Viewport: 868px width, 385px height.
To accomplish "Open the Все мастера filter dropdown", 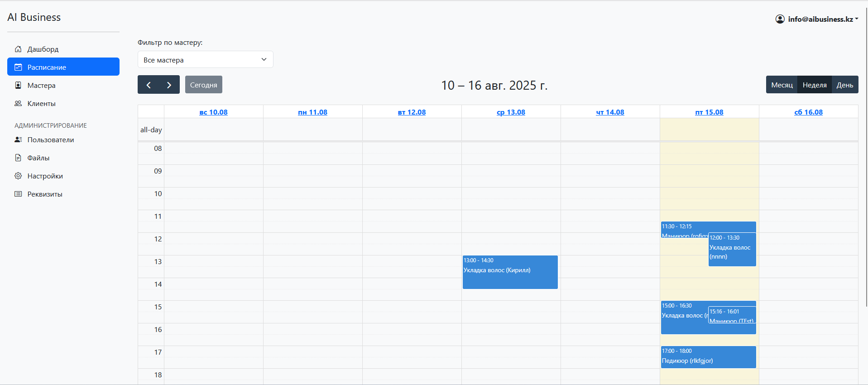I will [x=205, y=60].
